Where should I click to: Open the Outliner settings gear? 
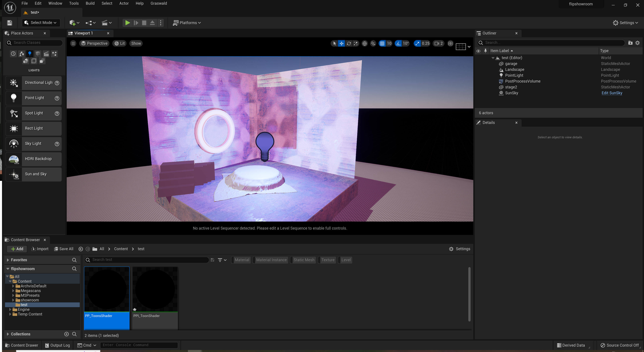(637, 43)
